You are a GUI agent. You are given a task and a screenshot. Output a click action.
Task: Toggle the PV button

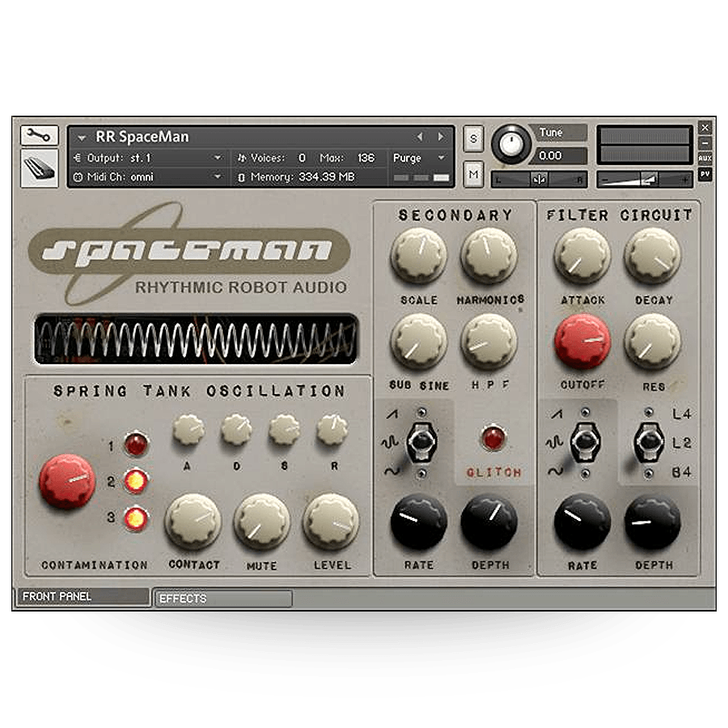pos(705,175)
